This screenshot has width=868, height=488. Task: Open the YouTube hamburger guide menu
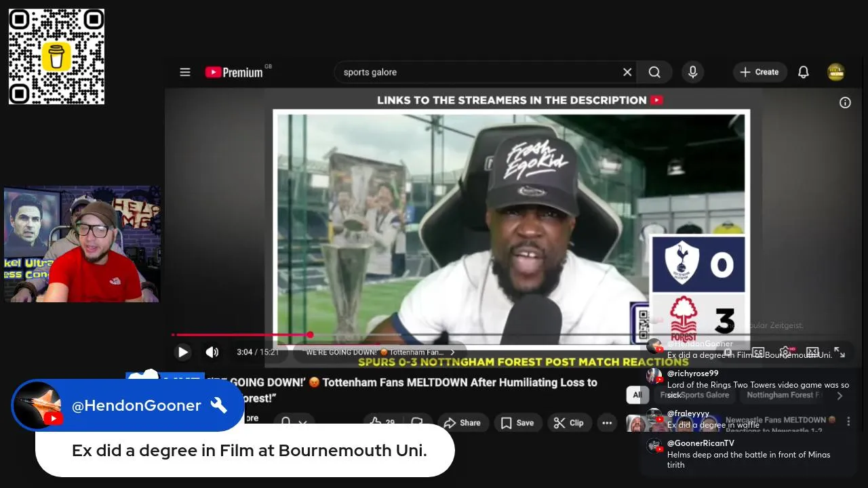[x=185, y=72]
